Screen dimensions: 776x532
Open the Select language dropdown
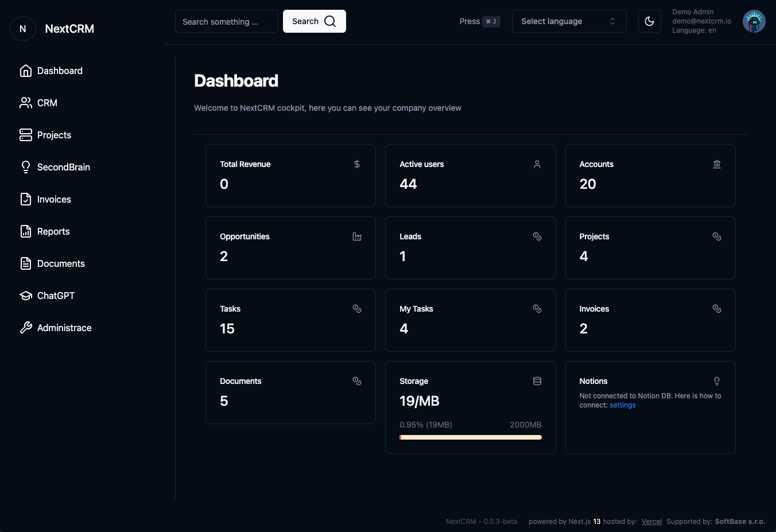point(568,21)
